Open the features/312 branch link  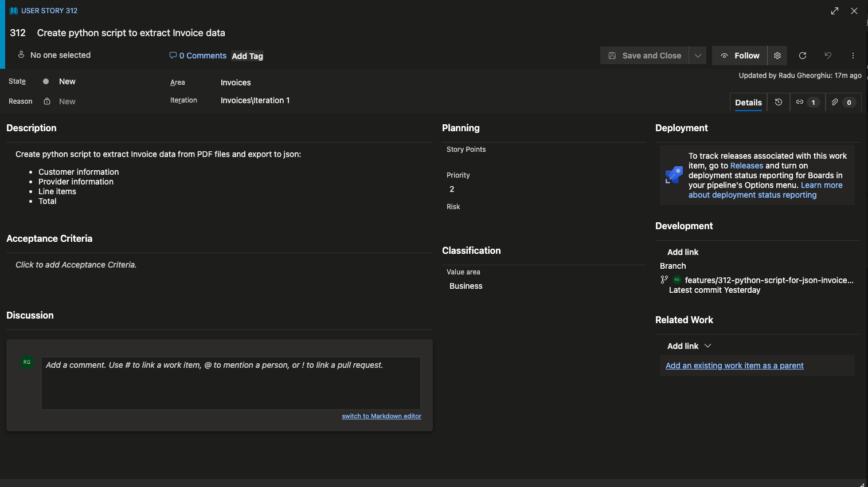point(768,280)
